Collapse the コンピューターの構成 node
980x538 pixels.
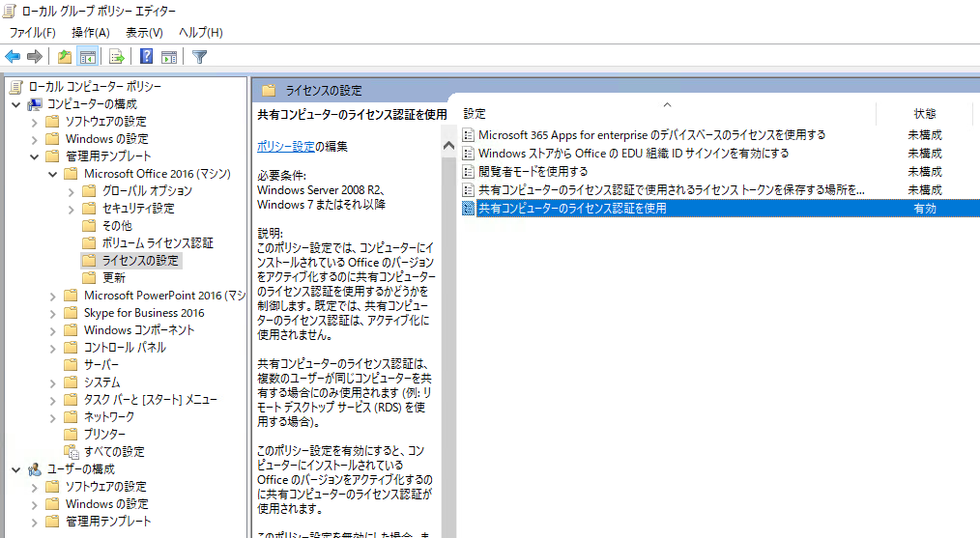[x=16, y=104]
